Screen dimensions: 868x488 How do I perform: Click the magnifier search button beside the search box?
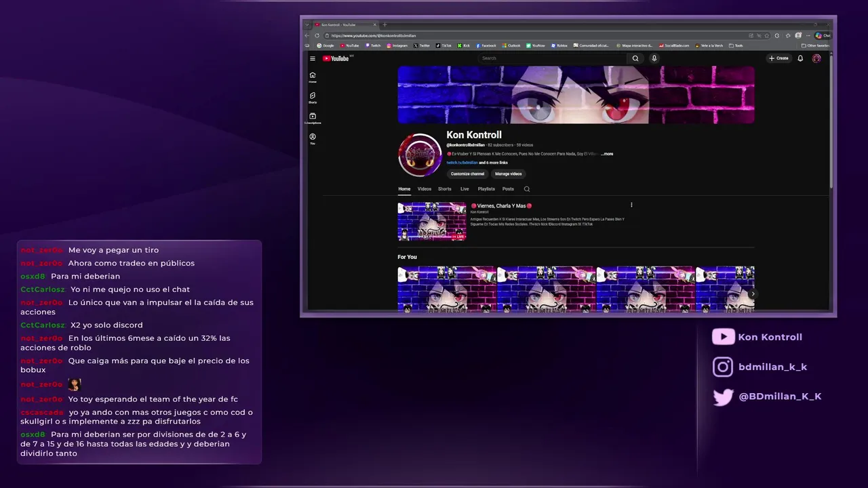pos(635,58)
